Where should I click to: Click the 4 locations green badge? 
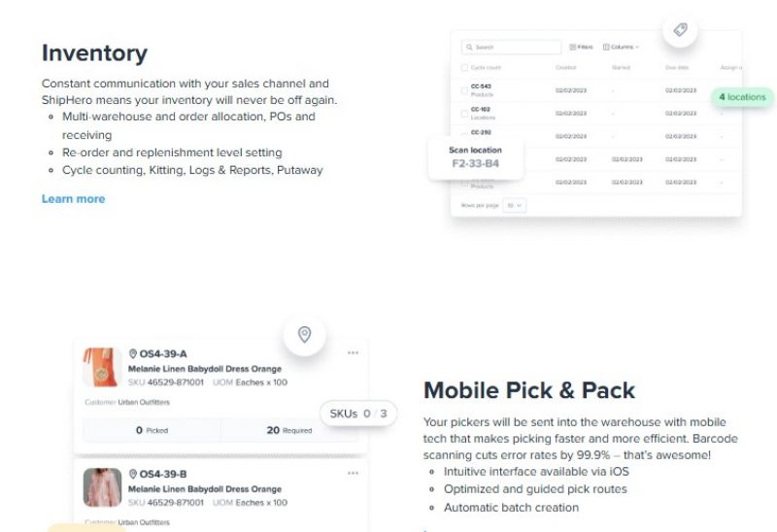click(x=742, y=97)
